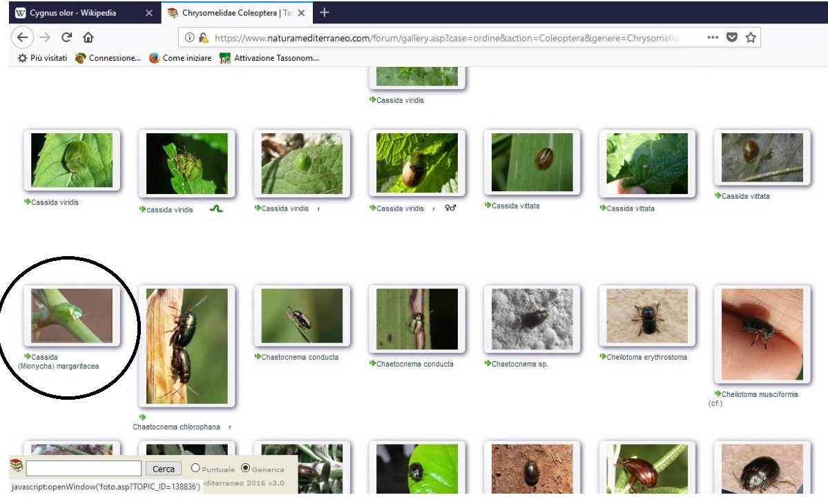Go to the browser home page

pyautogui.click(x=88, y=38)
